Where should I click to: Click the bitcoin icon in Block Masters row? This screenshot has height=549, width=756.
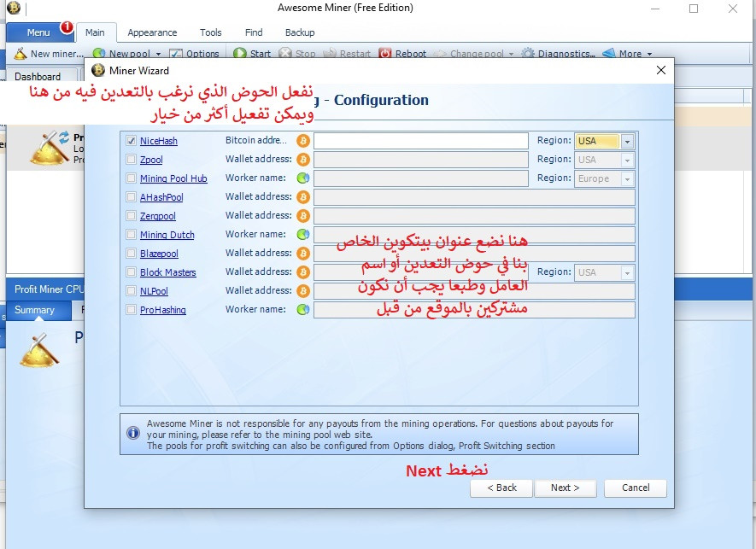[x=302, y=272]
